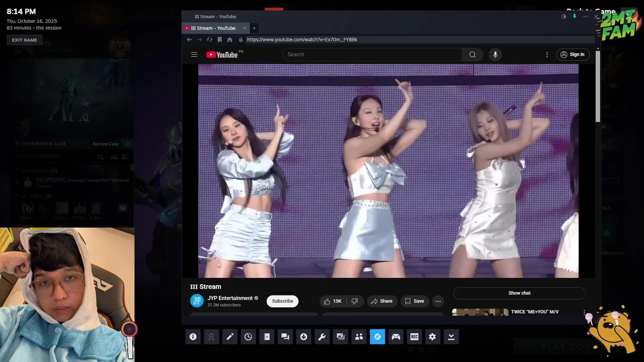Open the Troubleshooting wrench icon
The height and width of the screenshot is (362, 644).
pos(322,337)
